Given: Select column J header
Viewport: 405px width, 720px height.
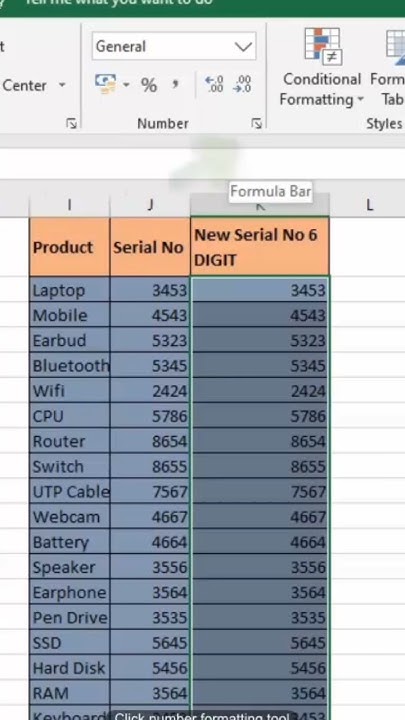Looking at the screenshot, I should pos(150,205).
